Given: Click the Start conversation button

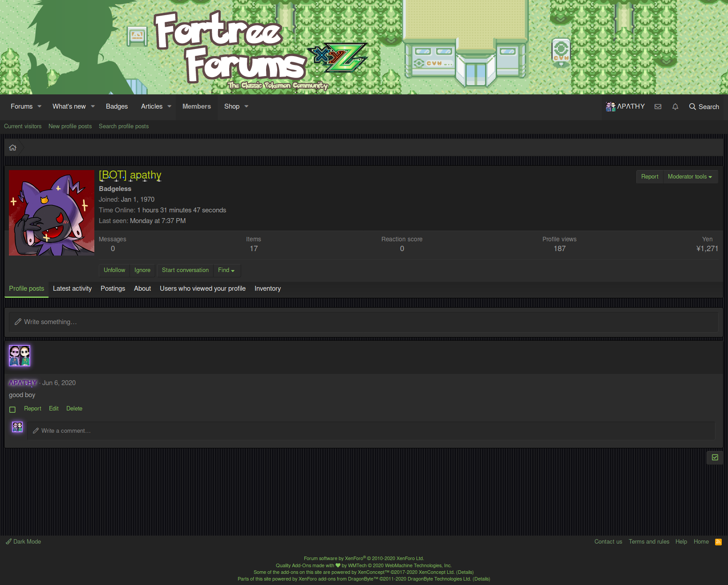Looking at the screenshot, I should pos(185,270).
